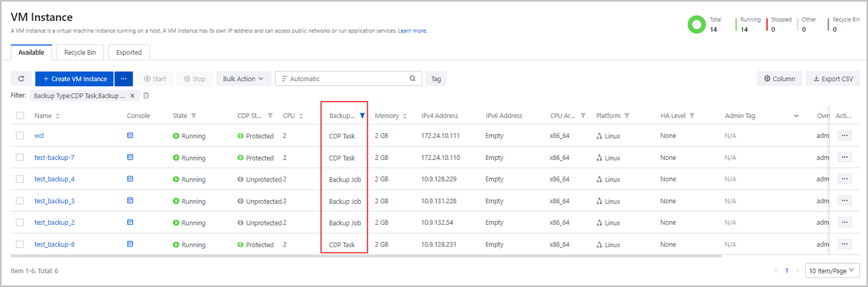Open more actions for test_backup_8 row

click(844, 244)
